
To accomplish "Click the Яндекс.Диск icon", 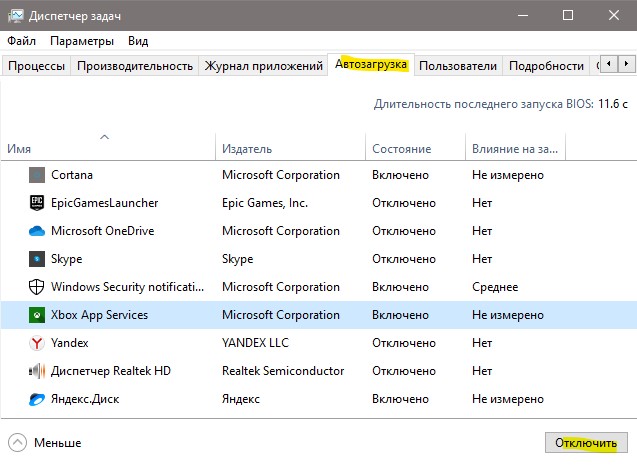I will coord(37,399).
